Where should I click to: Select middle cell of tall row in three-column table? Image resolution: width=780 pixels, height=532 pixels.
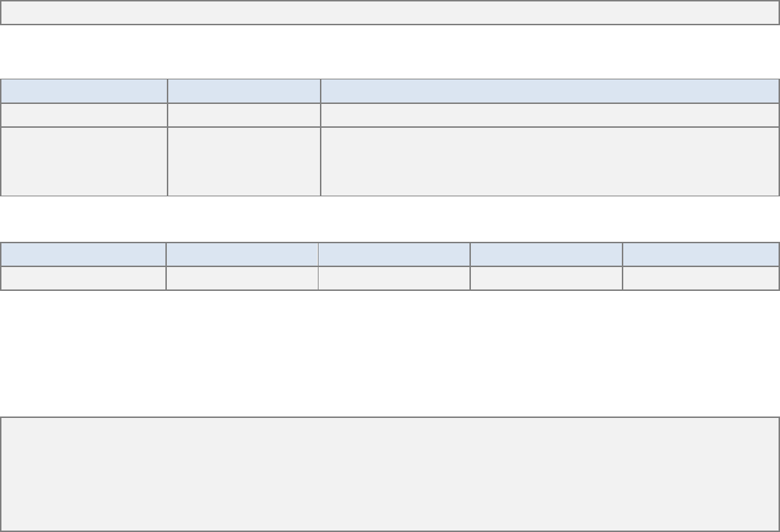pyautogui.click(x=244, y=161)
